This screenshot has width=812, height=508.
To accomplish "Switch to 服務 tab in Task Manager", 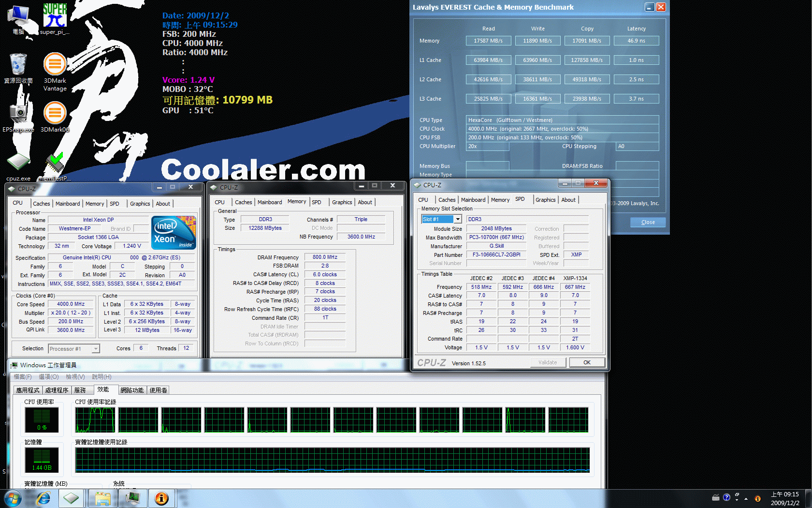I will click(80, 390).
